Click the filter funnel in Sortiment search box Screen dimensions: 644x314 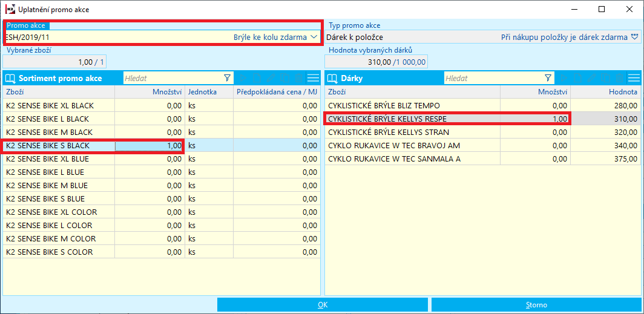pyautogui.click(x=227, y=78)
